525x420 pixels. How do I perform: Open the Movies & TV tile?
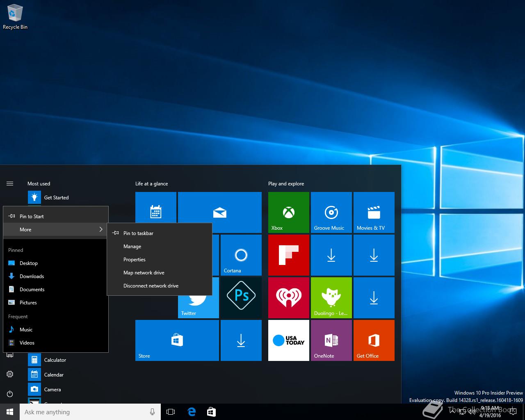374,212
